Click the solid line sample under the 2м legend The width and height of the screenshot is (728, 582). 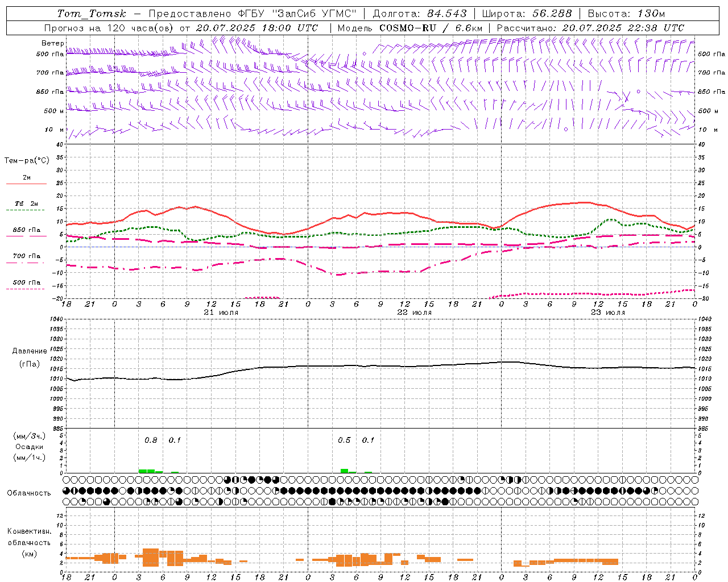[x=26, y=184]
